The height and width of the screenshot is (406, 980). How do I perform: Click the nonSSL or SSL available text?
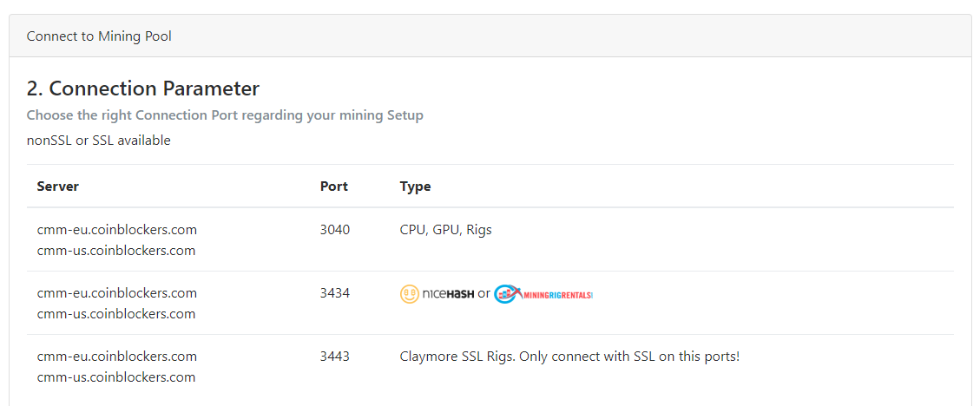(x=99, y=141)
